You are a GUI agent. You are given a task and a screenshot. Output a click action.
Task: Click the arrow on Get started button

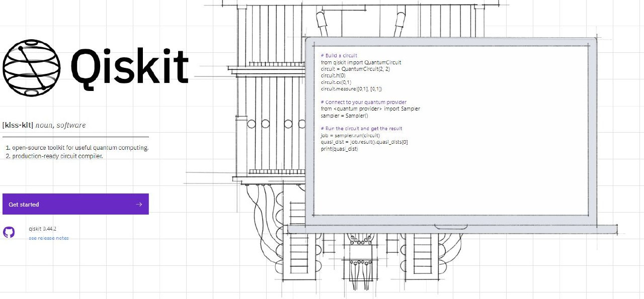click(x=139, y=205)
